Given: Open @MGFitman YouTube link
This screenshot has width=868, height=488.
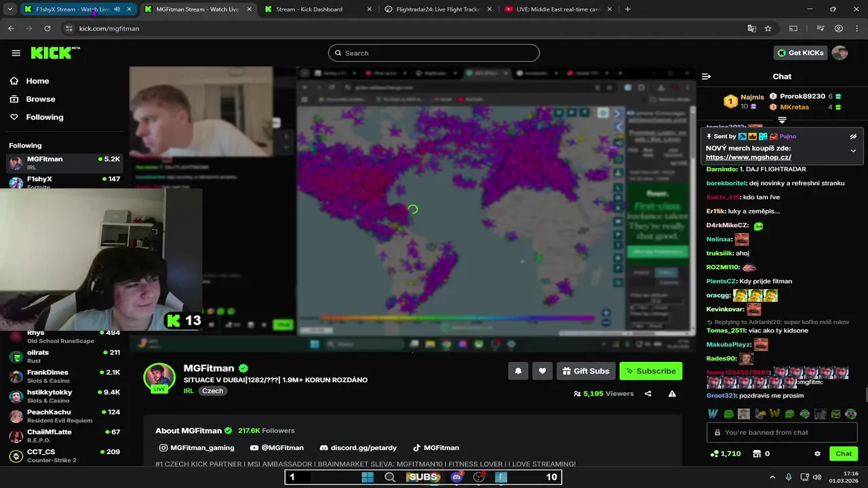Looking at the screenshot, I should 277,448.
